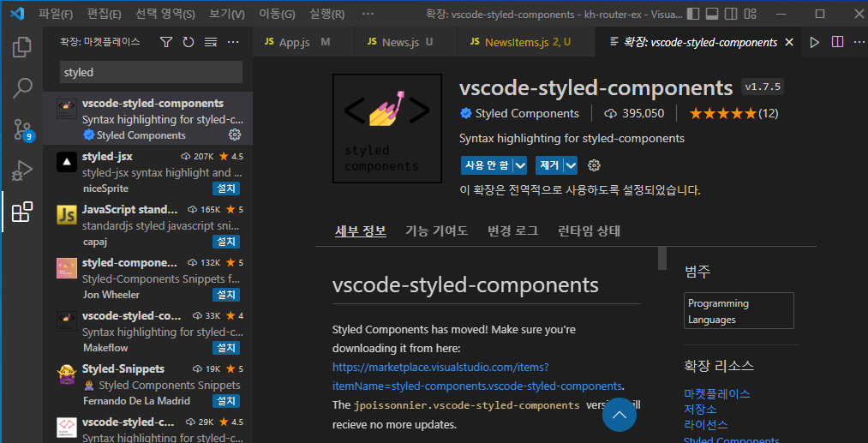
Task: Select the 기능 기여도 tab
Action: [x=437, y=230]
